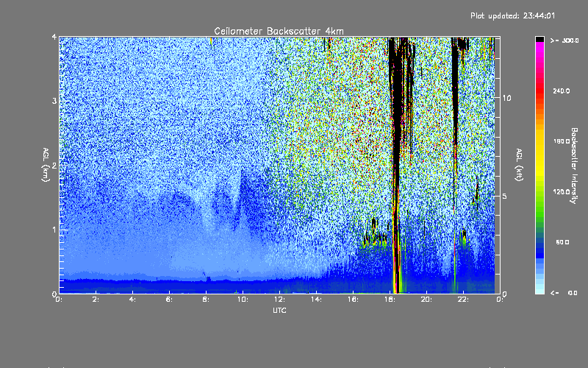Click the "10:" UTC tick label
Viewport: 588px width, 368px height.
(243, 300)
